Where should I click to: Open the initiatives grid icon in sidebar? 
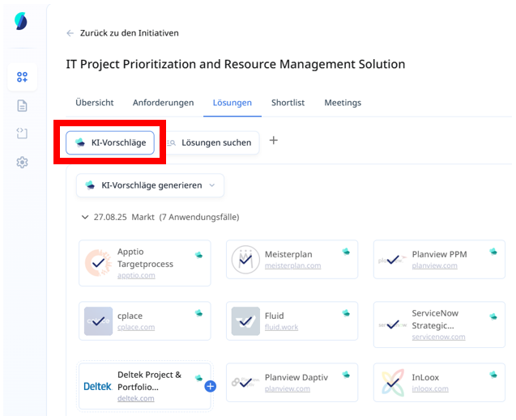pos(22,77)
